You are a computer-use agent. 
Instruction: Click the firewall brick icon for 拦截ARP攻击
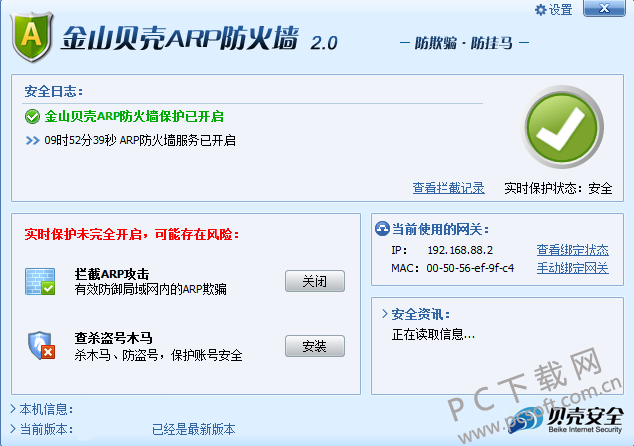click(40, 281)
